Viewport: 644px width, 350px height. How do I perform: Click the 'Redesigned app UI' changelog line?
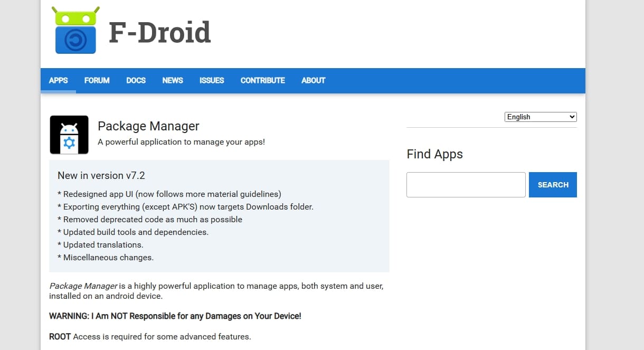169,194
